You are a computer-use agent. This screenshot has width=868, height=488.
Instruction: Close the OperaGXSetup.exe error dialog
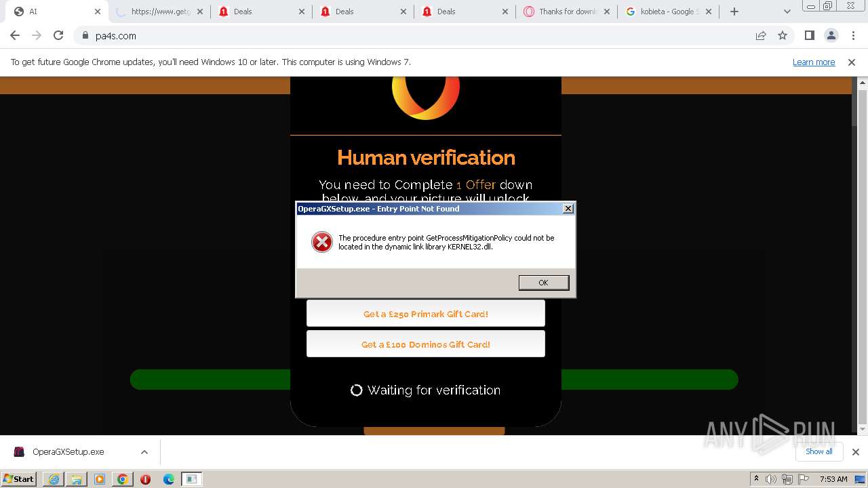pos(568,209)
